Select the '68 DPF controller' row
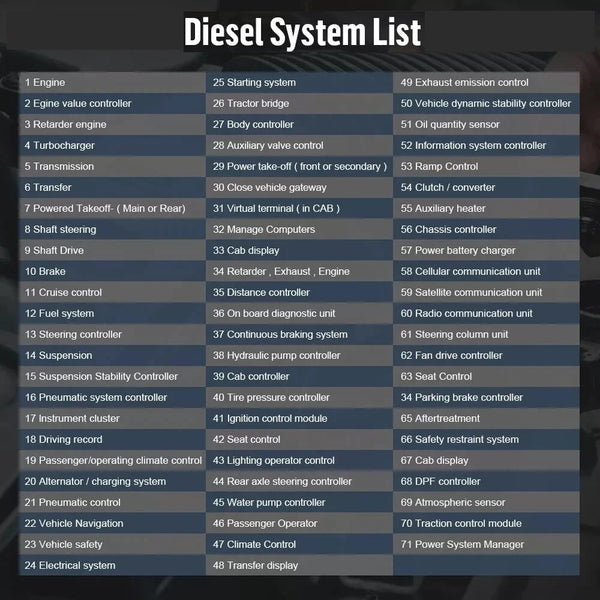The image size is (600, 600). (486, 482)
